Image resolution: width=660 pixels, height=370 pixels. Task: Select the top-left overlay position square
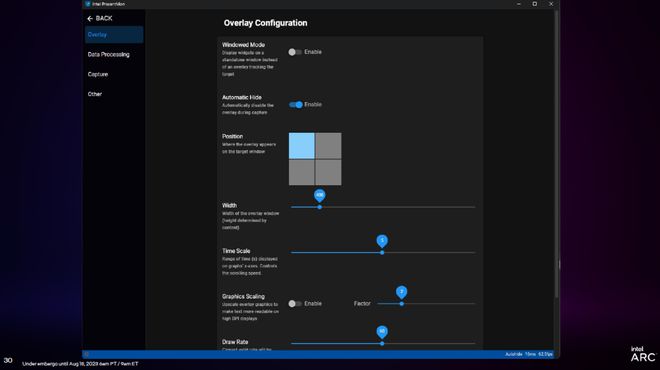pyautogui.click(x=301, y=146)
